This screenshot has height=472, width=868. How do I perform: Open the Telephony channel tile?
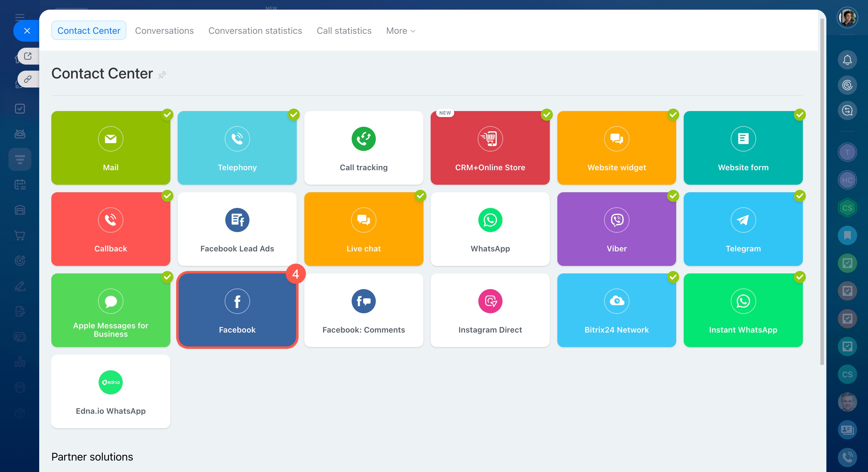pos(237,148)
